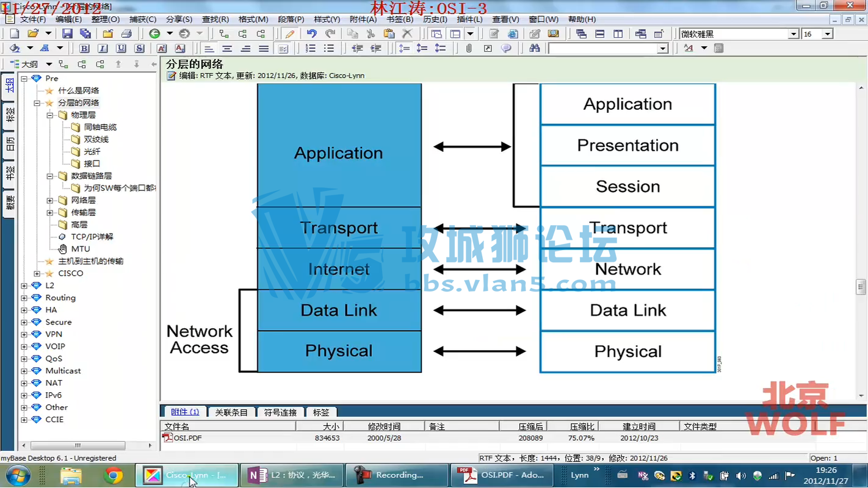Click the binoculars Find icon

(x=535, y=49)
